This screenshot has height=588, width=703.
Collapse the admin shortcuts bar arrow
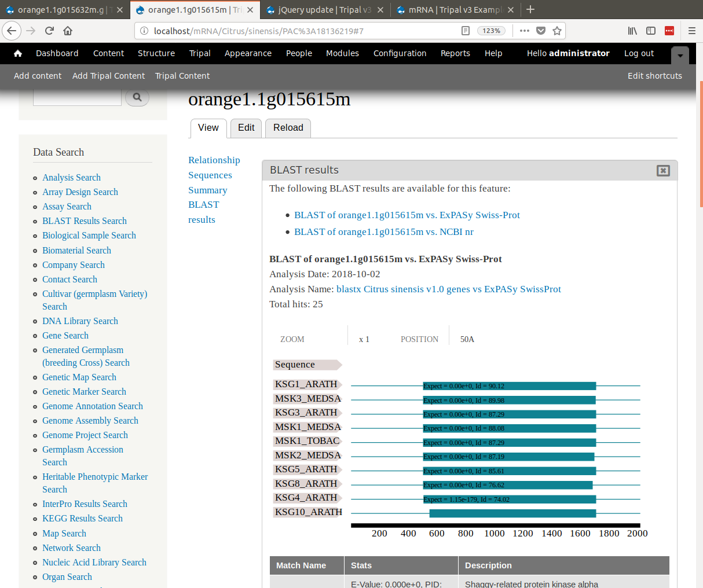tap(680, 56)
